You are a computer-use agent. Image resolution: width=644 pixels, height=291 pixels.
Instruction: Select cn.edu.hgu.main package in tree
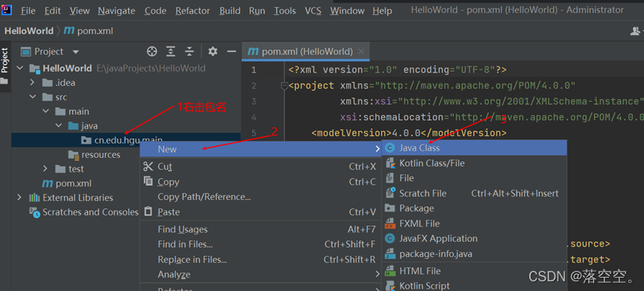(128, 140)
